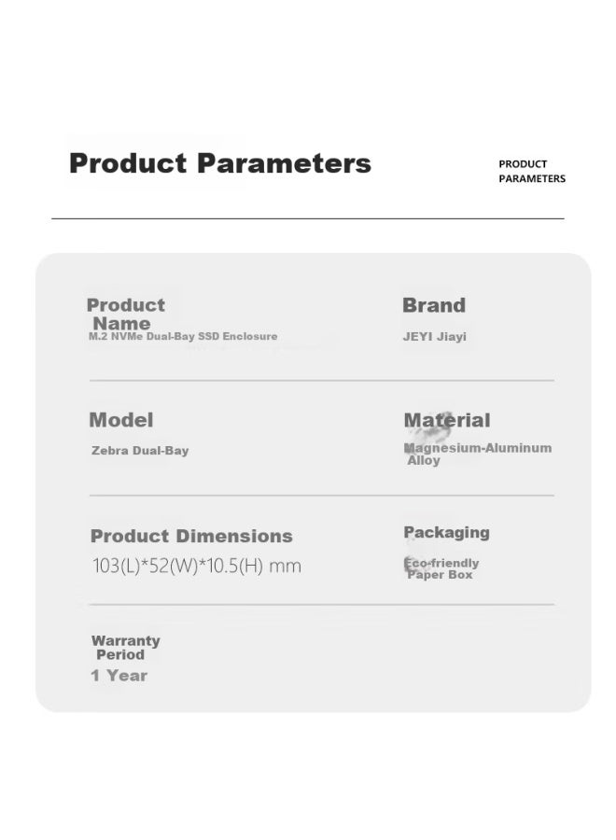Click the Eco-friendly Paper Box text
Screen dimensions: 616x840
tap(441, 568)
